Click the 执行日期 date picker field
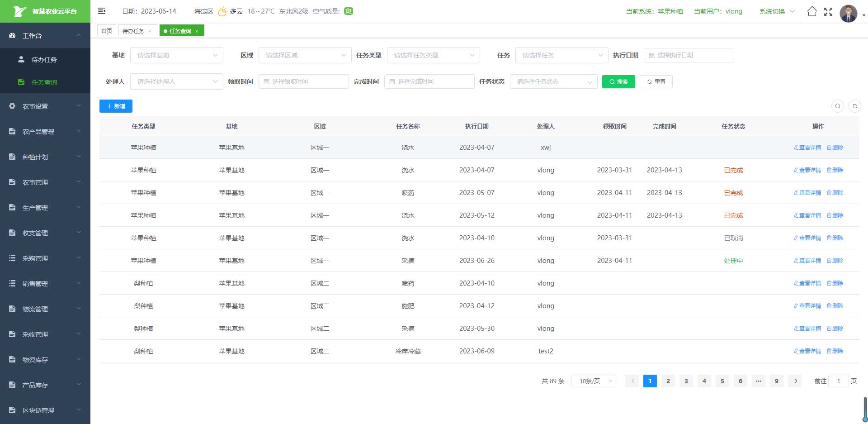The image size is (868, 424). click(689, 55)
